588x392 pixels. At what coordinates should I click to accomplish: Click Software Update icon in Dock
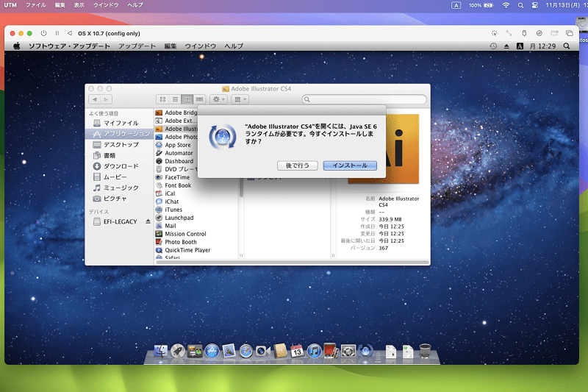365,351
